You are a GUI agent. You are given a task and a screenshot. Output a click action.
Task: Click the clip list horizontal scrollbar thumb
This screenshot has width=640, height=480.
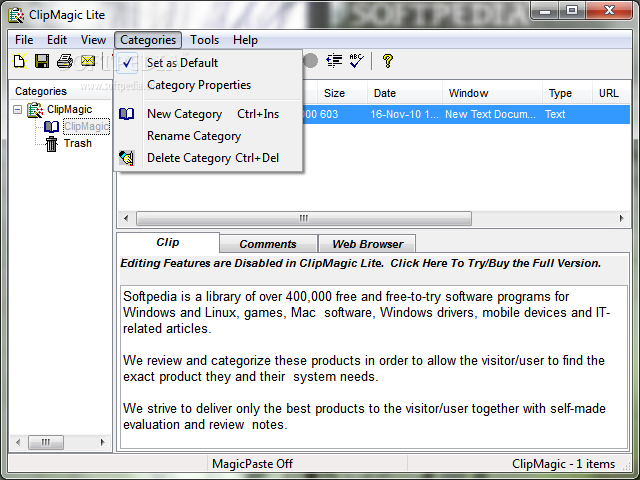(304, 218)
